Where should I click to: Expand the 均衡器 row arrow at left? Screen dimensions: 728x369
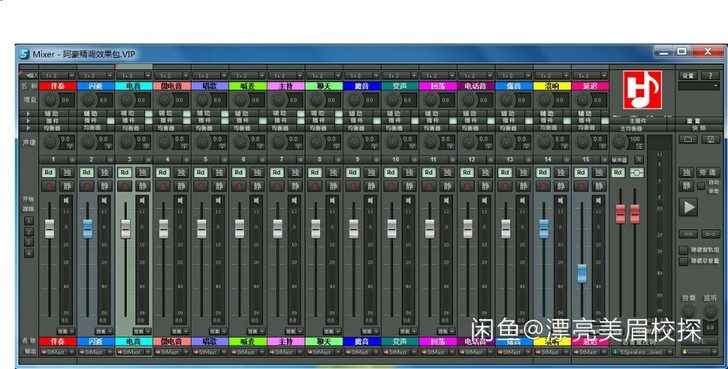[29, 128]
